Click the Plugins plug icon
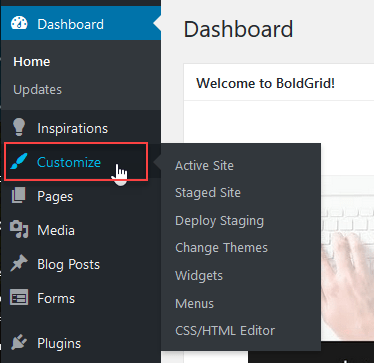Image resolution: width=374 pixels, height=363 pixels. 19,342
